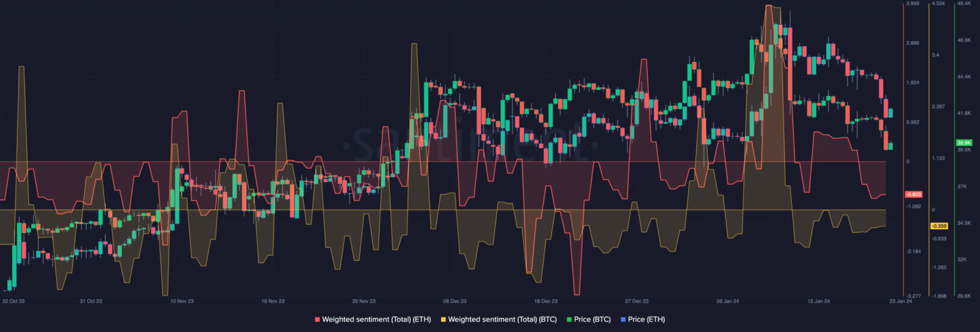Click the 23 Jan 24 date label

[901, 301]
